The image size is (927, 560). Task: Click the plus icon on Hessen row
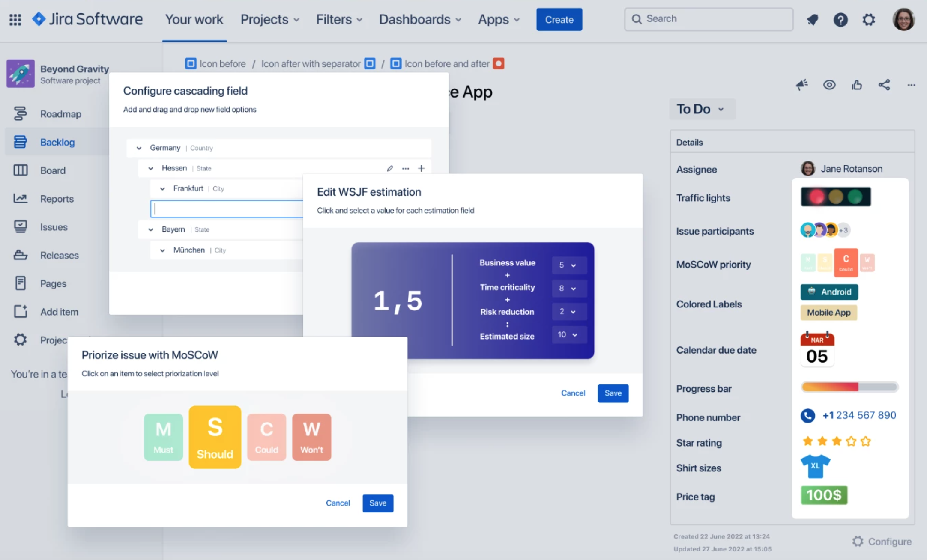(x=422, y=168)
